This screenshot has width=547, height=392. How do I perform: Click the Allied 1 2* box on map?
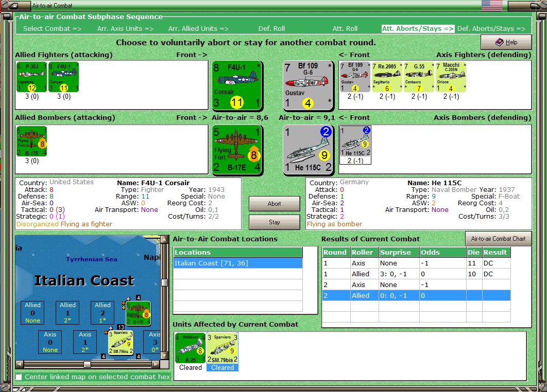click(x=67, y=313)
